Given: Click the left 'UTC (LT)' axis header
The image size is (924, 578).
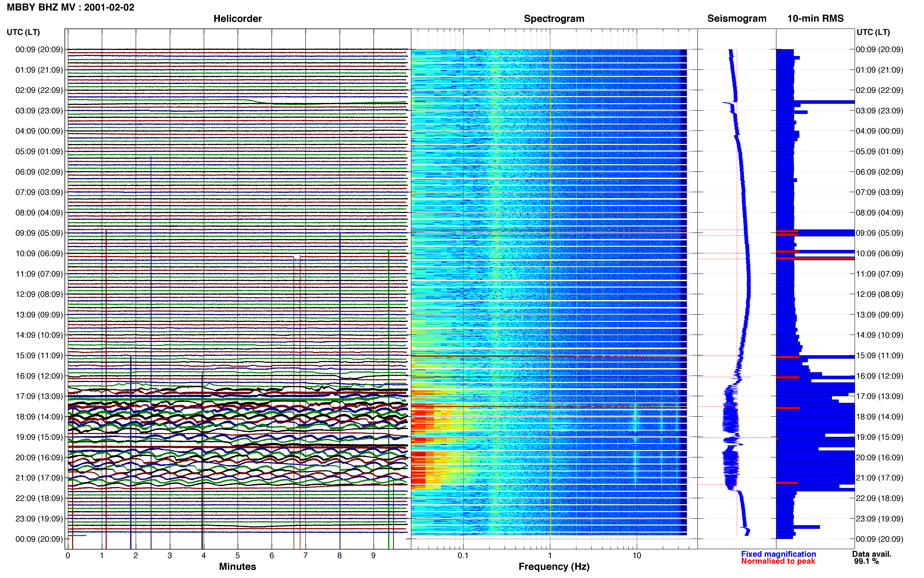Looking at the screenshot, I should 23,32.
